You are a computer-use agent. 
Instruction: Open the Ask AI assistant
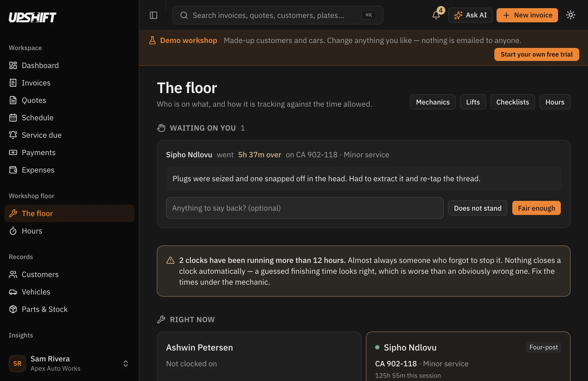coord(470,15)
